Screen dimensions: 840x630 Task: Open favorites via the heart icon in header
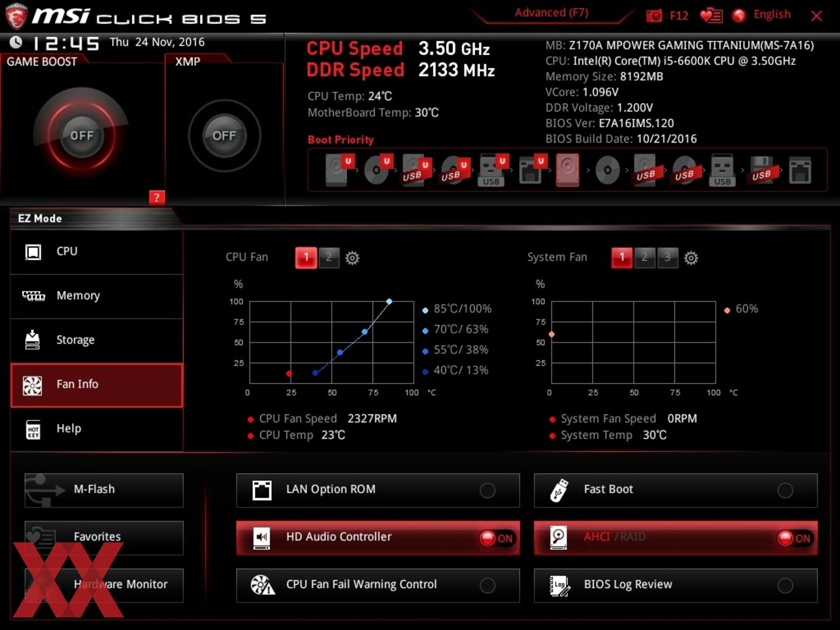[x=710, y=15]
